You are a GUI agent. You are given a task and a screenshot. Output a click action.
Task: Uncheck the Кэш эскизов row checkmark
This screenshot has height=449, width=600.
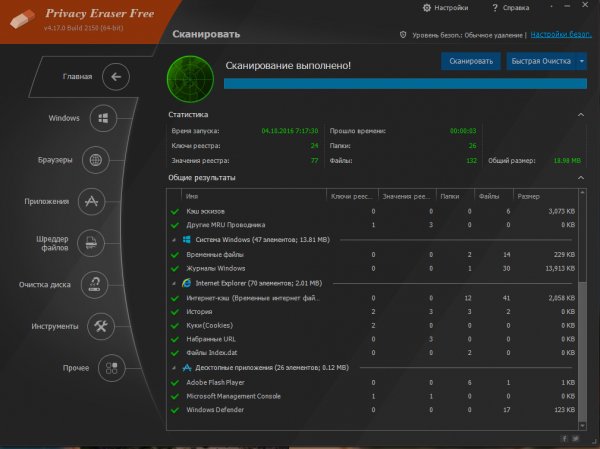(175, 211)
